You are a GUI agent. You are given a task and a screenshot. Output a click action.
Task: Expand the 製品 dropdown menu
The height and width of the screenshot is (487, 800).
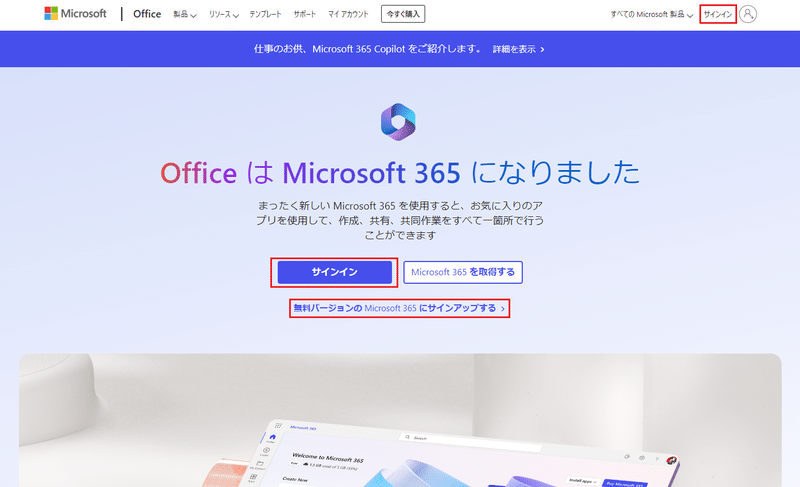pyautogui.click(x=185, y=14)
